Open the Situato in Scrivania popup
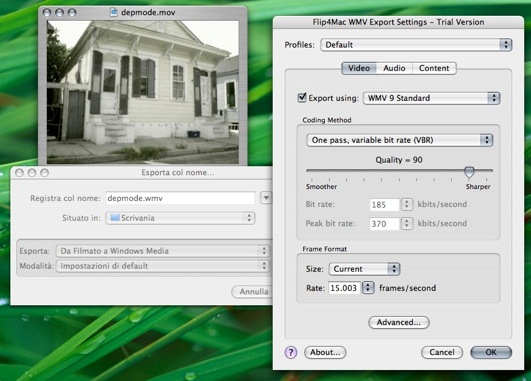The image size is (531, 381). coord(180,218)
